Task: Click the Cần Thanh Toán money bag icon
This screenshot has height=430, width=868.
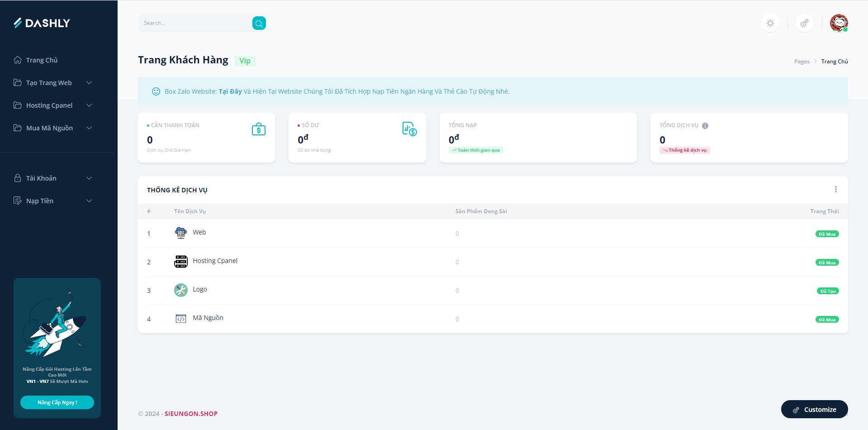Action: click(x=258, y=129)
